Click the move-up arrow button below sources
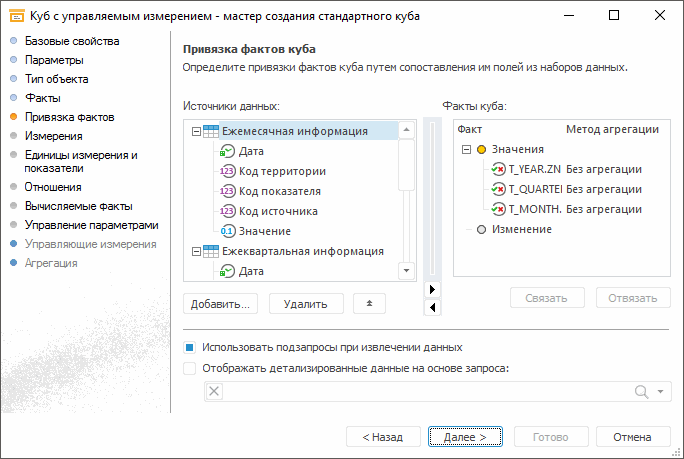The width and height of the screenshot is (684, 459). click(369, 302)
